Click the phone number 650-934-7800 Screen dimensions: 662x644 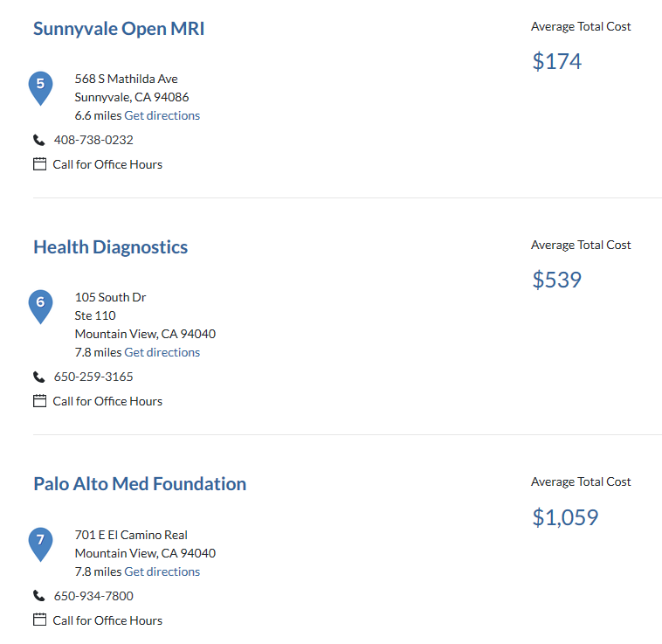pos(93,596)
